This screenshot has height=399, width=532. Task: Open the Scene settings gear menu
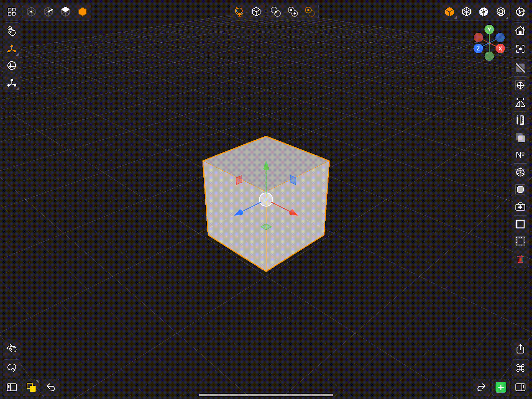pos(520,11)
